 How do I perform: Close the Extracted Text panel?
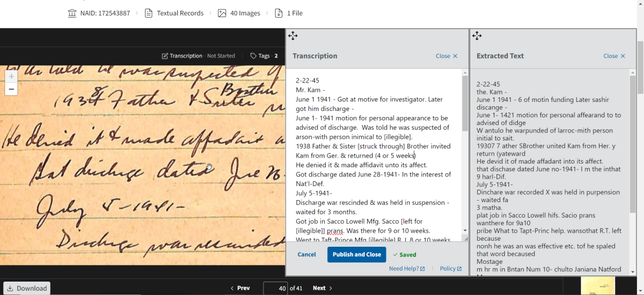point(614,56)
